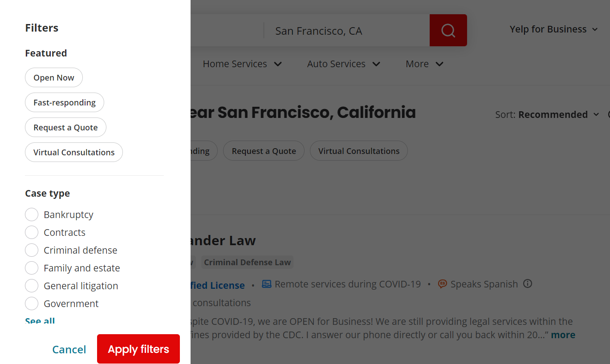The height and width of the screenshot is (364, 610).
Task: Click the Remote services during COVID-19 icon
Action: pos(266,284)
